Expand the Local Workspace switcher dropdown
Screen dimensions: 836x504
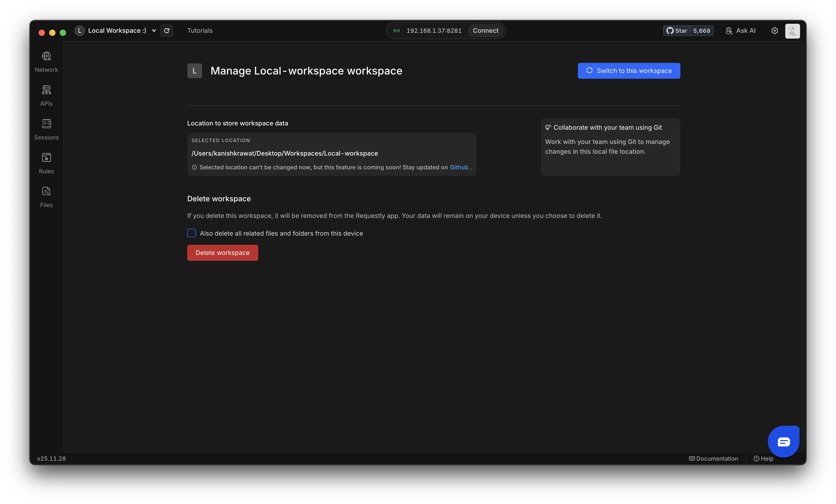[154, 31]
